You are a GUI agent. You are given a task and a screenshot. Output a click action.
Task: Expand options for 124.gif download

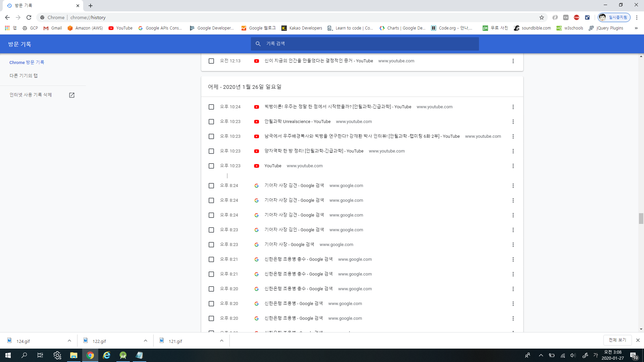[69, 341]
